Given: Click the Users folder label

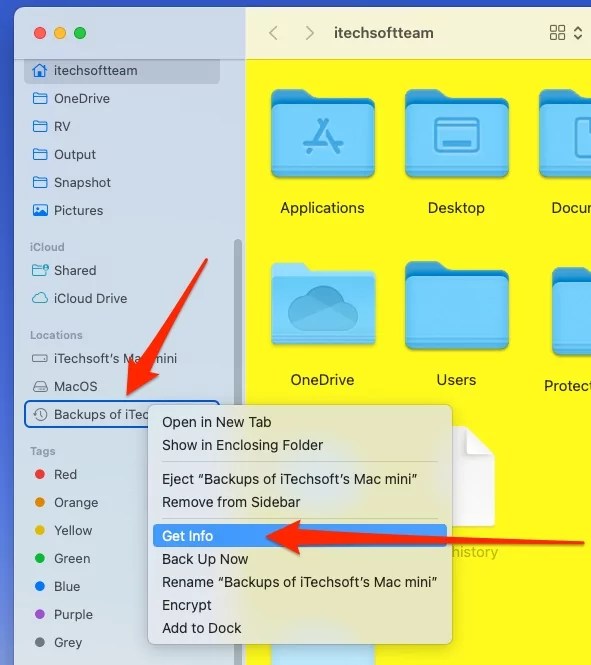Looking at the screenshot, I should click(456, 380).
